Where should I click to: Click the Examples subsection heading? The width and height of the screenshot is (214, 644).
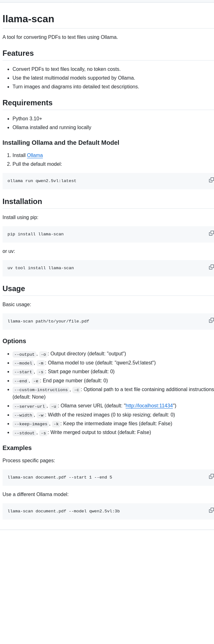pos(17,448)
